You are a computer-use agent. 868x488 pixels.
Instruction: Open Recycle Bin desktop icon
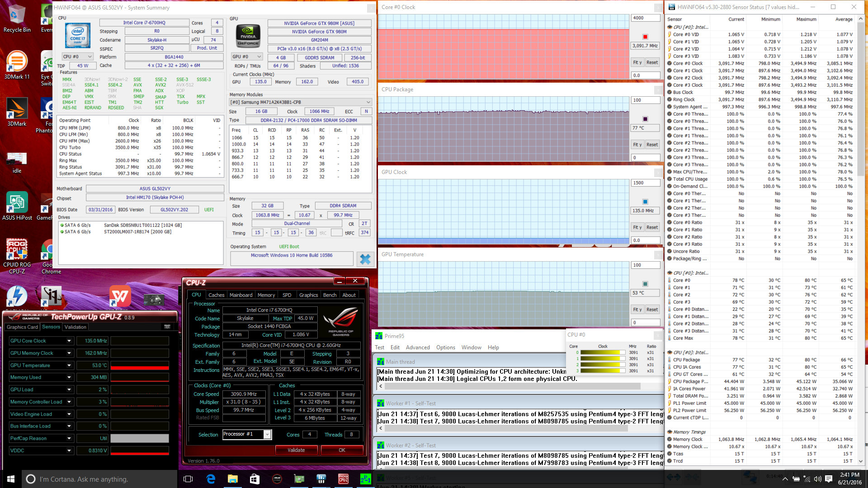pyautogui.click(x=17, y=19)
